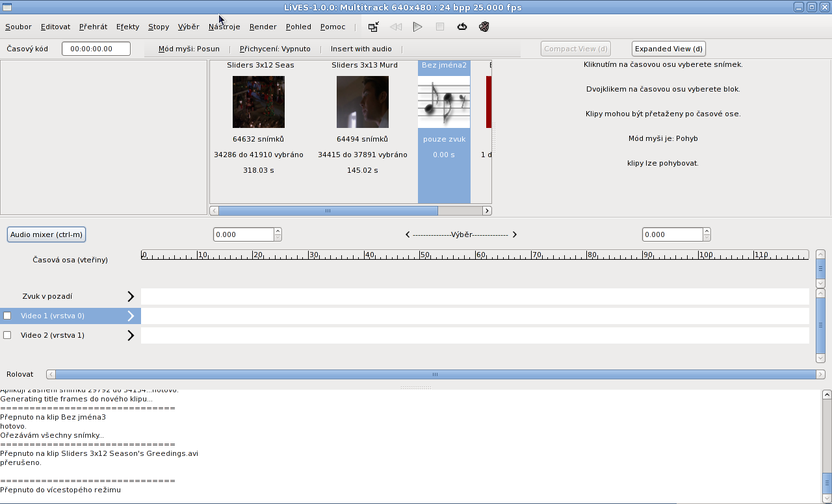
Task: Expand the Video 2 track arrow
Action: tap(131, 335)
